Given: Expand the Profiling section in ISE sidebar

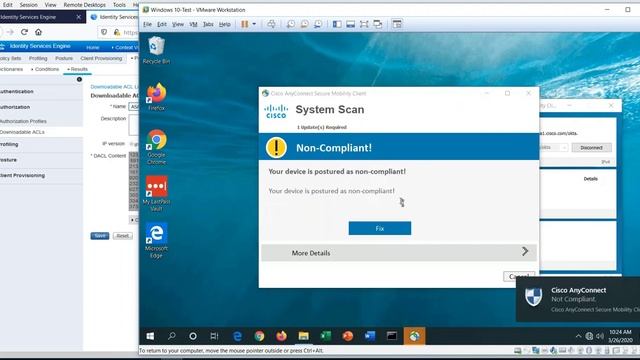Looking at the screenshot, I should pyautogui.click(x=9, y=144).
